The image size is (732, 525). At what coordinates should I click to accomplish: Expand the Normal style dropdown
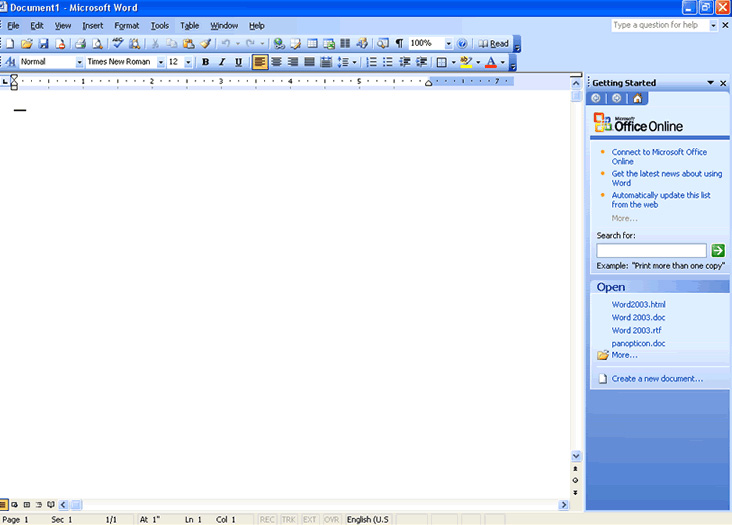80,62
